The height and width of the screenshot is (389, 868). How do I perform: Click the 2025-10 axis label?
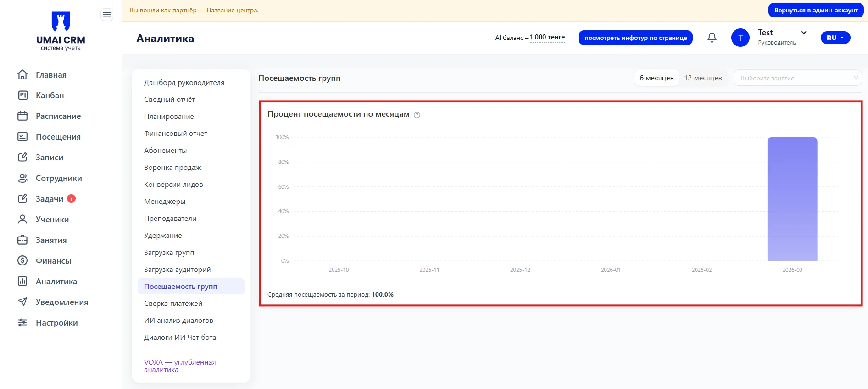[339, 270]
